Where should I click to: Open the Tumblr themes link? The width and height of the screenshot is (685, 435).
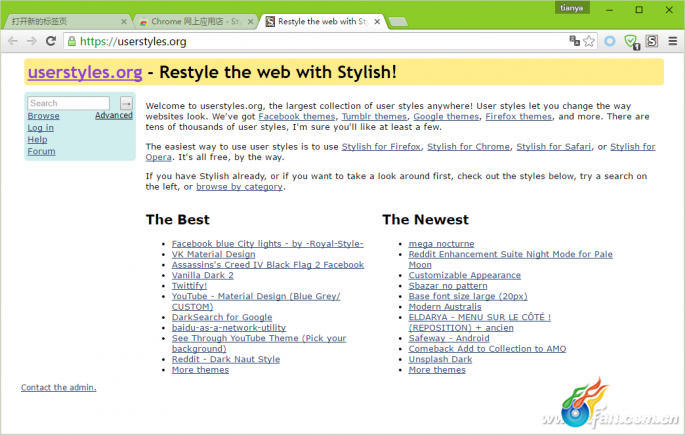coord(374,117)
